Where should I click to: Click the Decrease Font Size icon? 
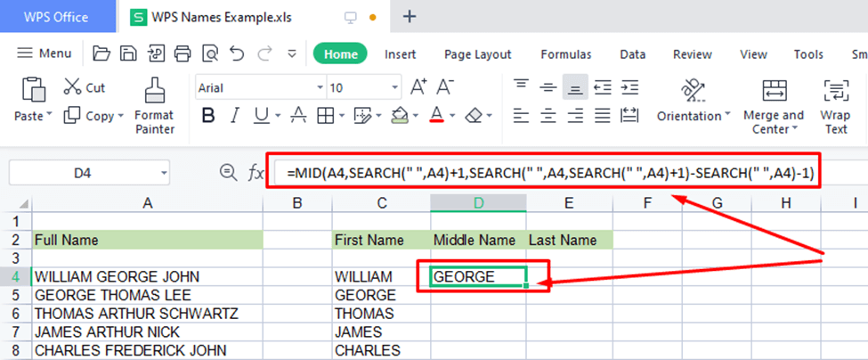coord(445,87)
